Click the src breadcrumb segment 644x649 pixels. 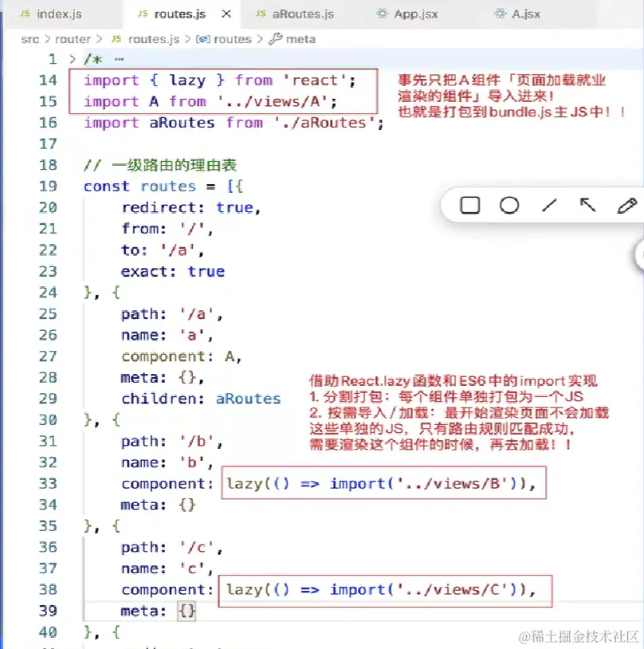click(x=30, y=39)
